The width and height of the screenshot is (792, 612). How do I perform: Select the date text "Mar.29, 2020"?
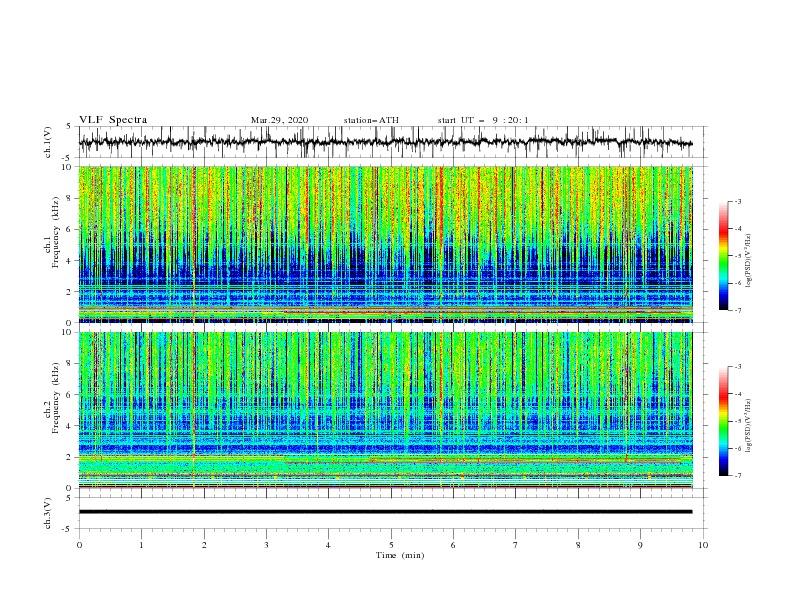coord(279,120)
